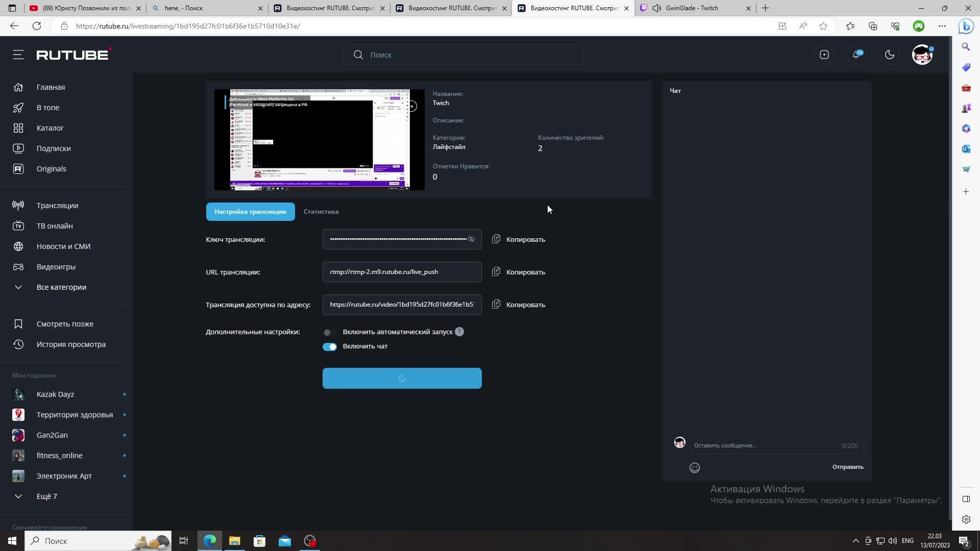Open the ТВ онлайн sidebar item
Image resolution: width=980 pixels, height=551 pixels.
55,226
